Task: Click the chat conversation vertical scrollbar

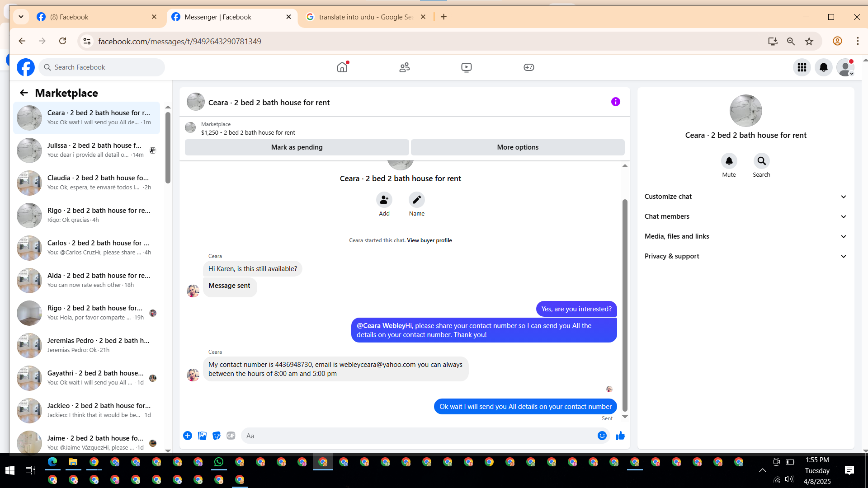Action: click(x=625, y=305)
